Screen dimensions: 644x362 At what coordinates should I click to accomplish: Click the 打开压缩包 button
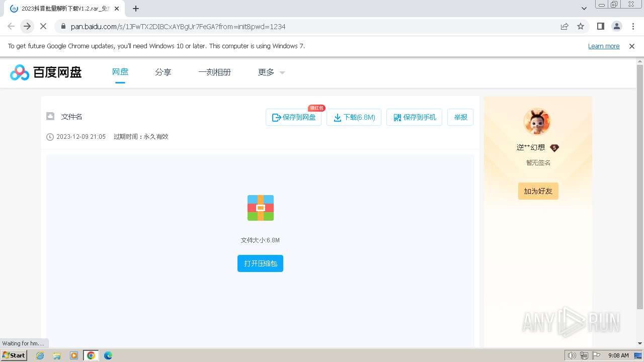[x=260, y=263]
